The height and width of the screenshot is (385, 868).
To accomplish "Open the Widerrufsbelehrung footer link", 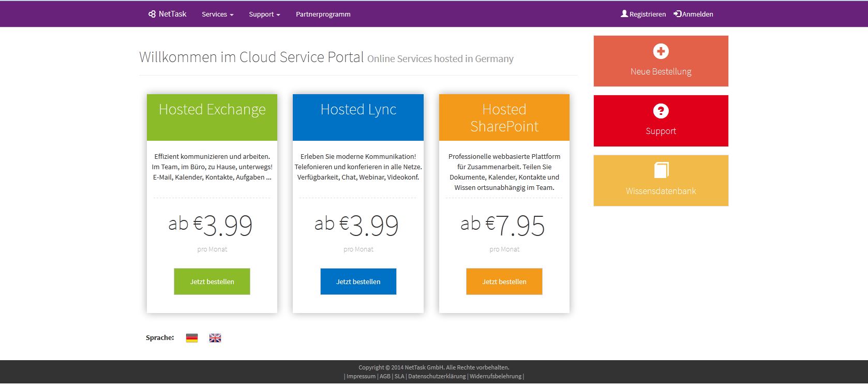I will (x=496, y=376).
